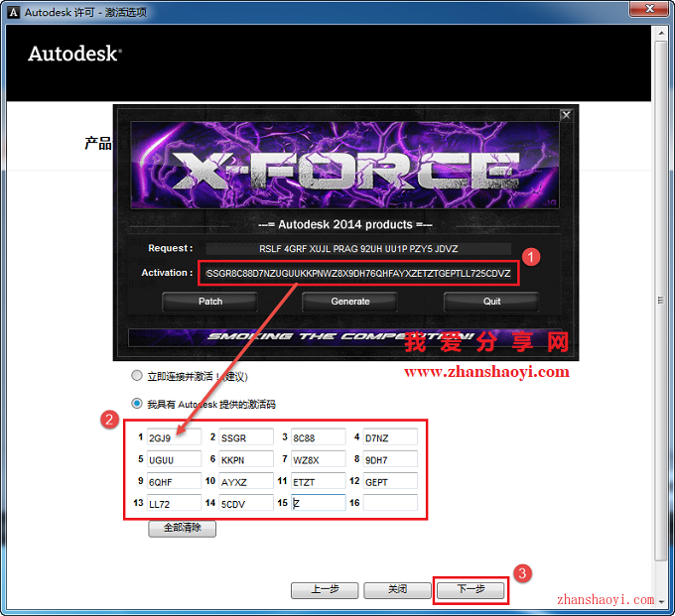Click activation code box 7 containing WZ8X
This screenshot has width=675, height=616.
(318, 459)
